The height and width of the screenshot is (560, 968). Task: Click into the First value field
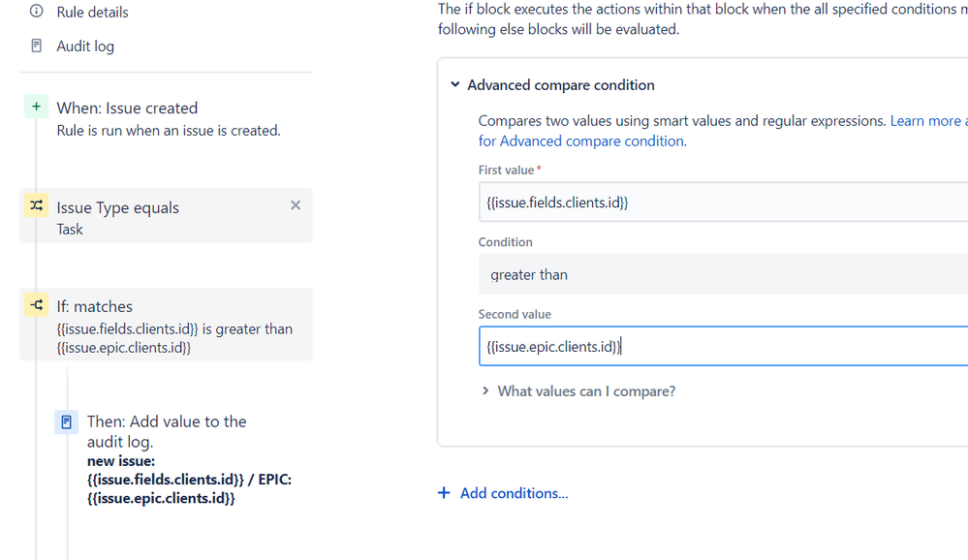[x=722, y=202]
